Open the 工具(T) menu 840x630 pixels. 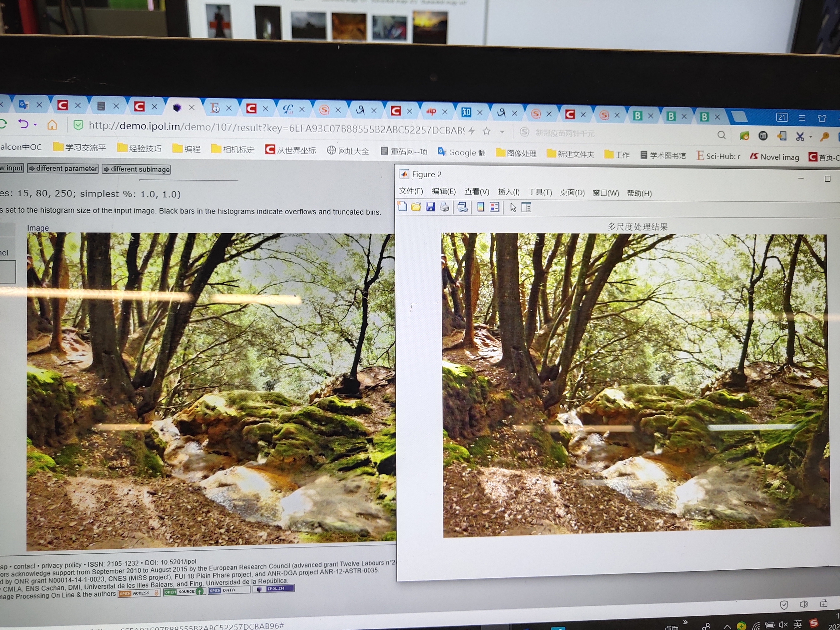[x=540, y=192]
